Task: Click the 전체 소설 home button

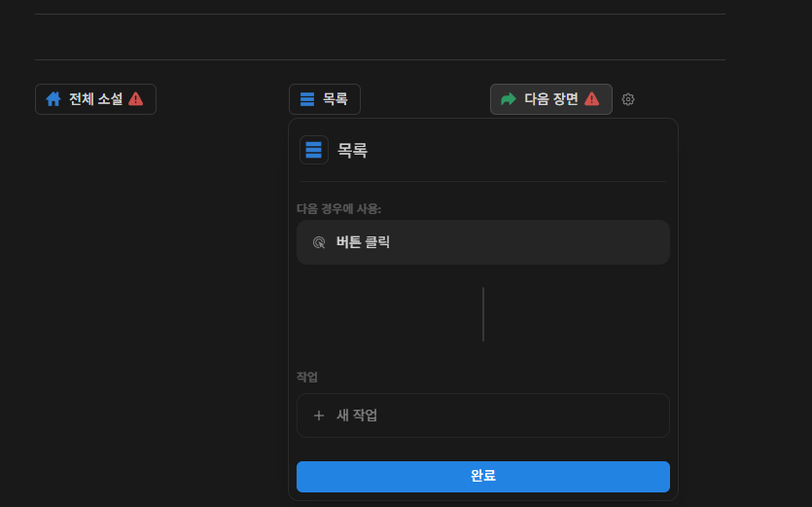Action: click(x=96, y=99)
